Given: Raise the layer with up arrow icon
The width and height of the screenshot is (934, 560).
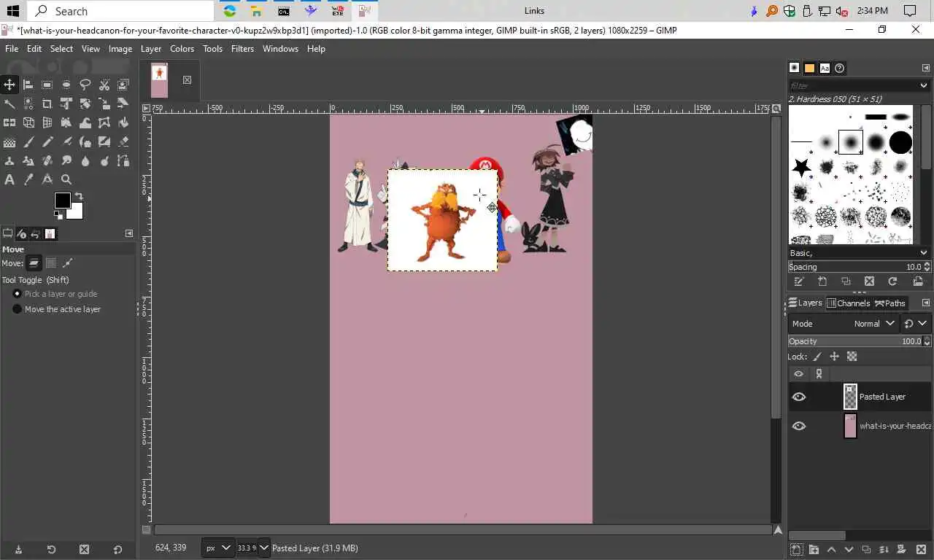Looking at the screenshot, I should click(x=831, y=550).
